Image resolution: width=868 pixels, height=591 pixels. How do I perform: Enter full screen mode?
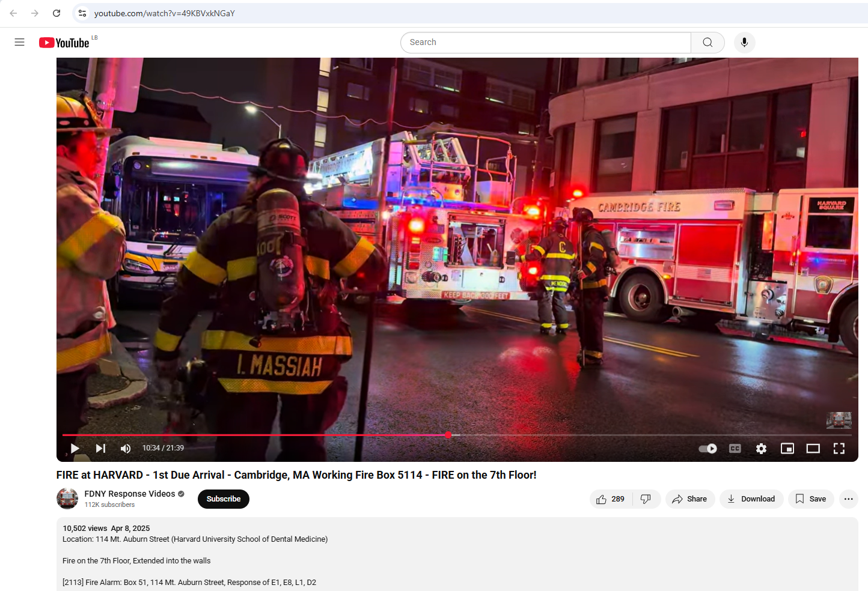coord(839,449)
